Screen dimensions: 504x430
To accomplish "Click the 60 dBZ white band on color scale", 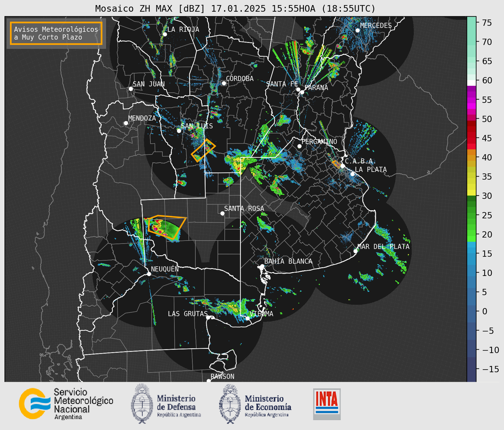I will [x=471, y=83].
